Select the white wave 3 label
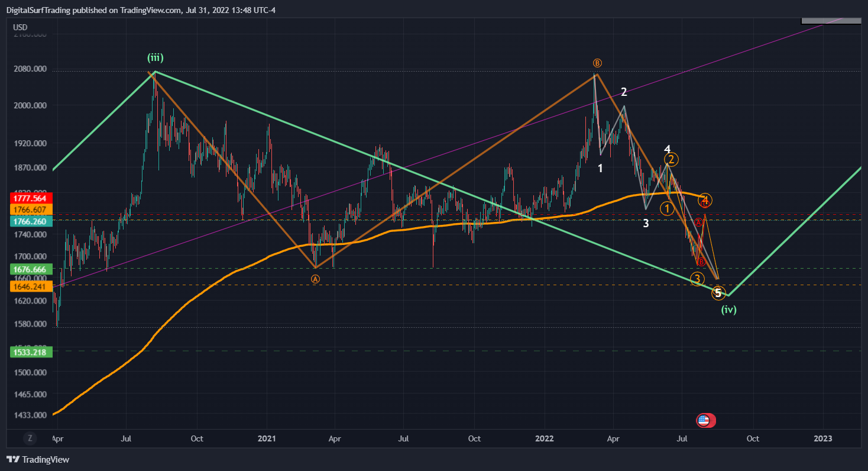 pyautogui.click(x=646, y=223)
